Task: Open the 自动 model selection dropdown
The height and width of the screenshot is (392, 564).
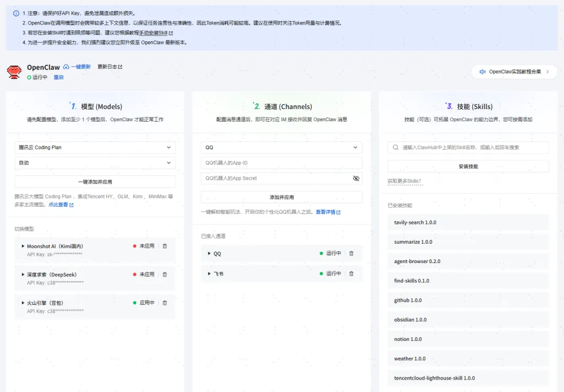Action: (95, 163)
